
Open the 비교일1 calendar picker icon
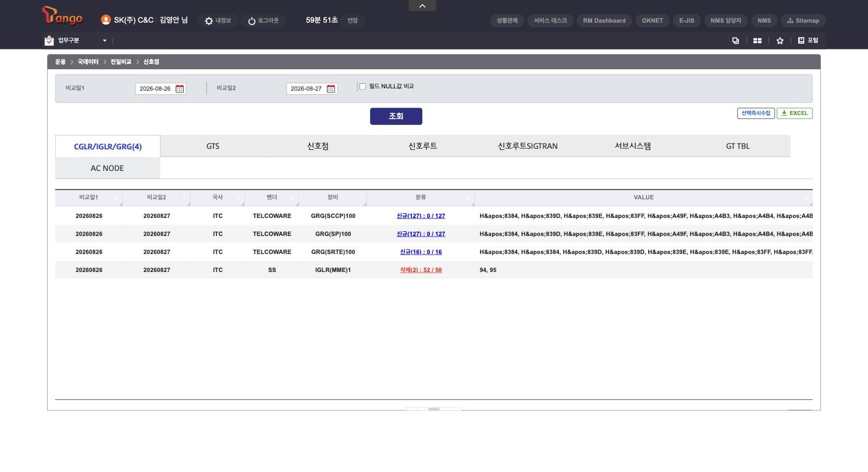pos(180,89)
